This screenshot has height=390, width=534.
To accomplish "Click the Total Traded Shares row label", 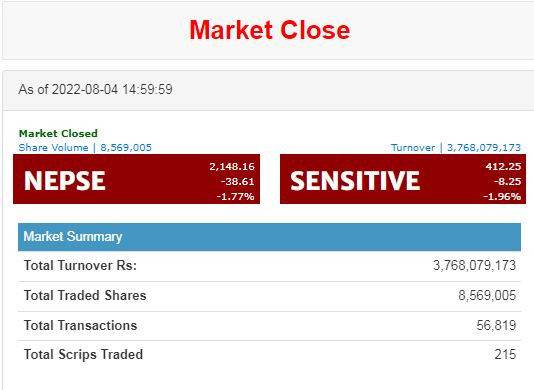I will (x=85, y=295).
